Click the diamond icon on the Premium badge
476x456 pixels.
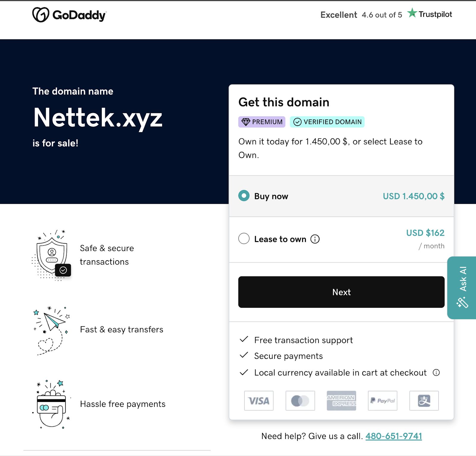[x=246, y=122]
